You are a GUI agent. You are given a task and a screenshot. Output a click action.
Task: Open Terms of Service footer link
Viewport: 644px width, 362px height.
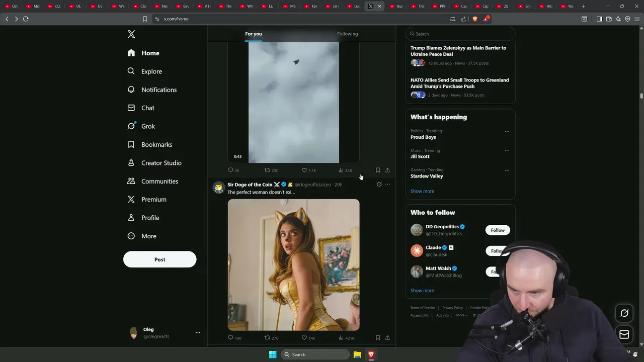tap(423, 308)
